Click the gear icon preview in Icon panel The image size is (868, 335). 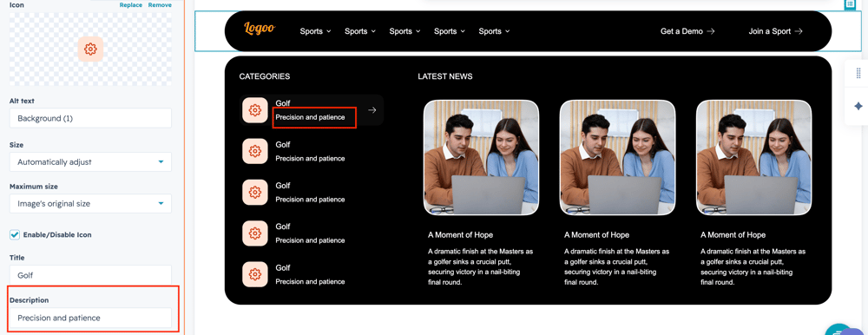91,49
